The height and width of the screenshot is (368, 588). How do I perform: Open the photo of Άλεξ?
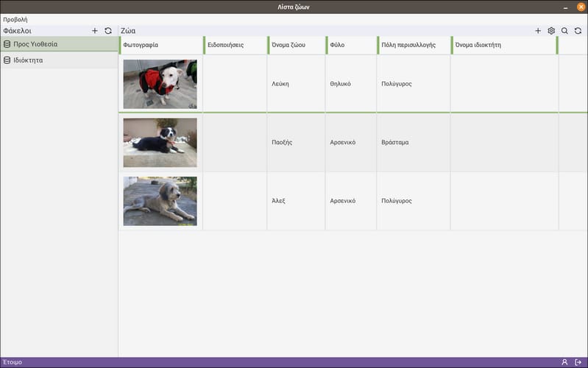(160, 201)
